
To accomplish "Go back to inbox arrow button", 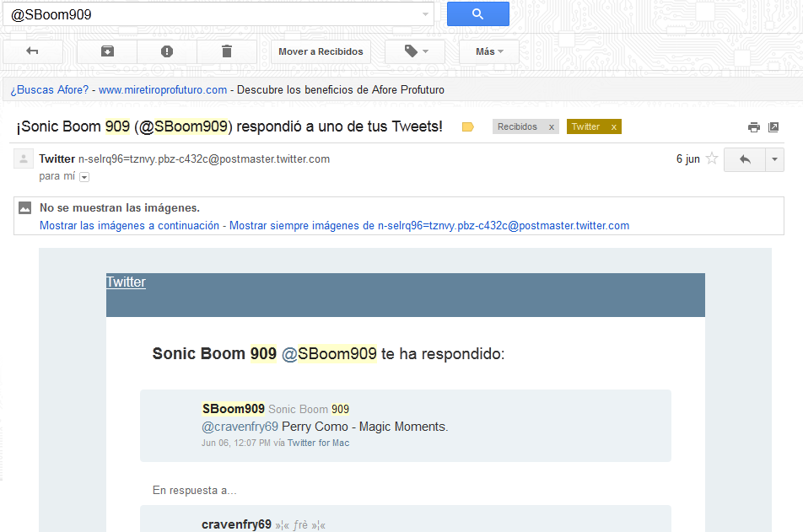I will pyautogui.click(x=33, y=51).
